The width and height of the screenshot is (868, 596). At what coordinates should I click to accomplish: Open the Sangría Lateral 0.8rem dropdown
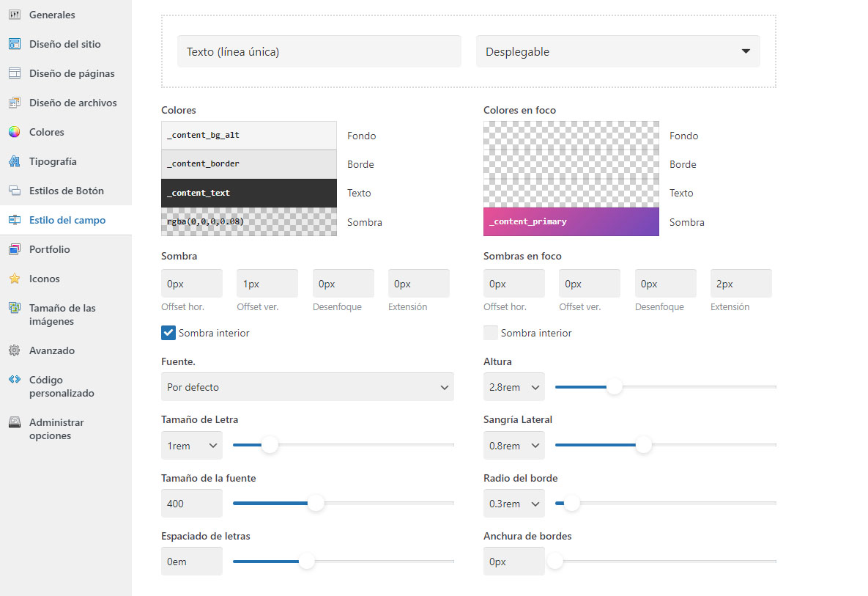pyautogui.click(x=513, y=446)
